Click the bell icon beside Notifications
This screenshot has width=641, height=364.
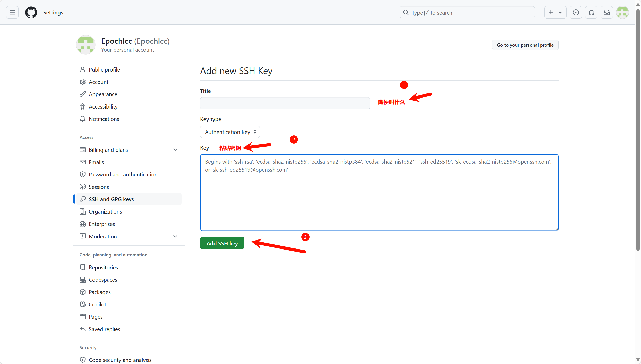coord(82,119)
